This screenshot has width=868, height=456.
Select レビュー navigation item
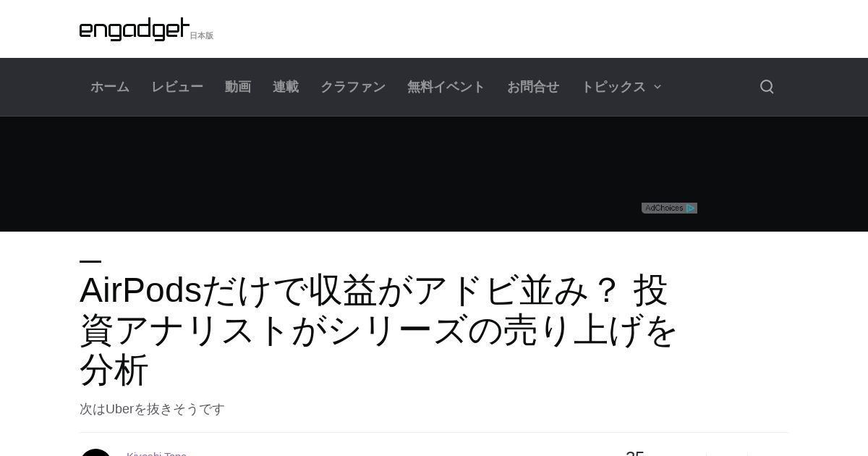pyautogui.click(x=177, y=87)
